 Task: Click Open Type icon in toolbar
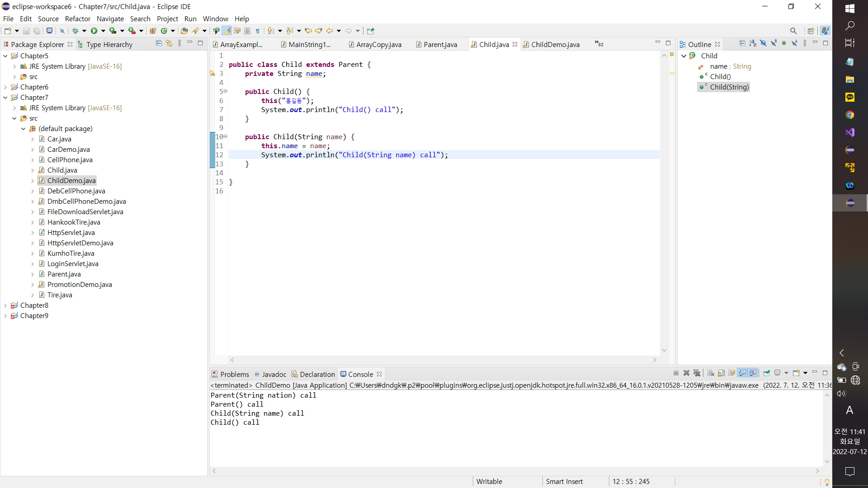coord(184,31)
